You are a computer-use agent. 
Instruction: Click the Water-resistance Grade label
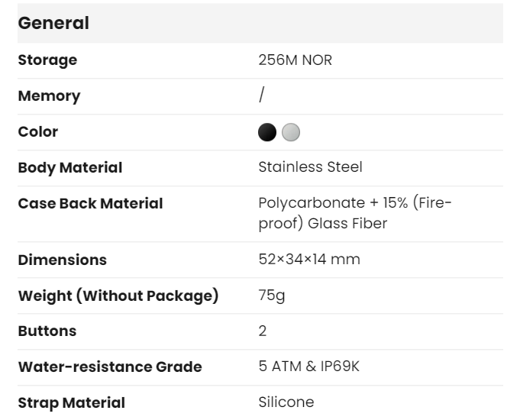tap(109, 367)
